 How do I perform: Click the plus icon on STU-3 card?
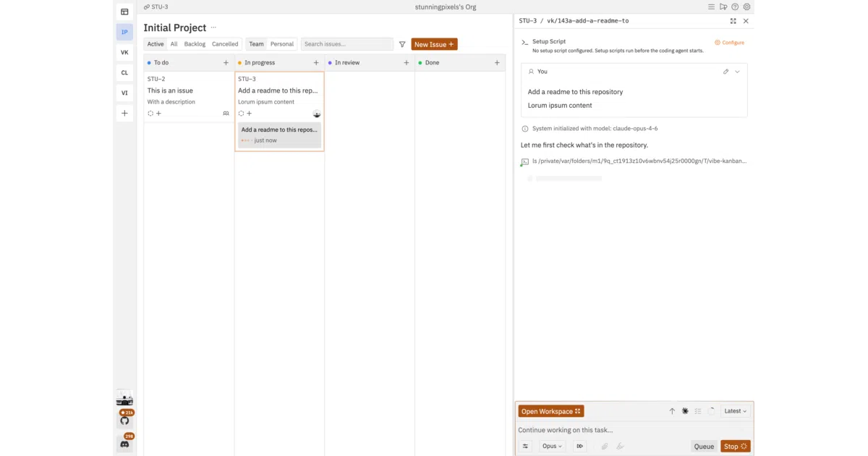pyautogui.click(x=250, y=114)
